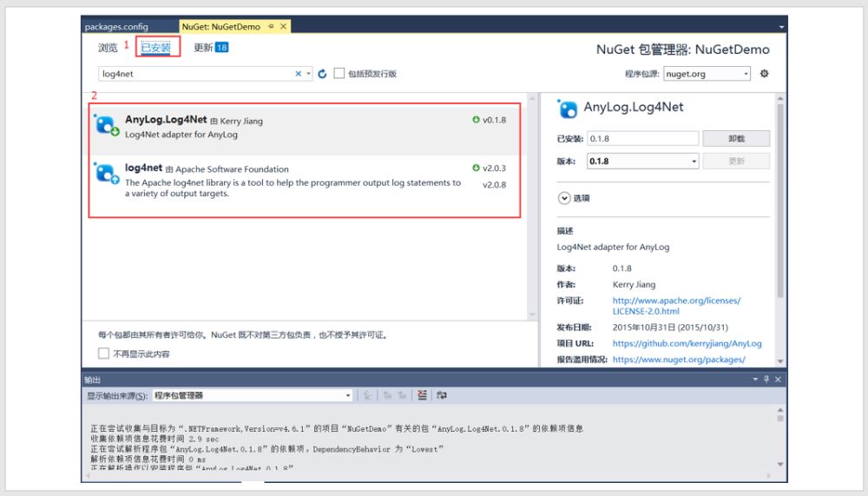Pin the NuGet: NuGetDemo tab
This screenshot has width=868, height=496.
point(271,26)
